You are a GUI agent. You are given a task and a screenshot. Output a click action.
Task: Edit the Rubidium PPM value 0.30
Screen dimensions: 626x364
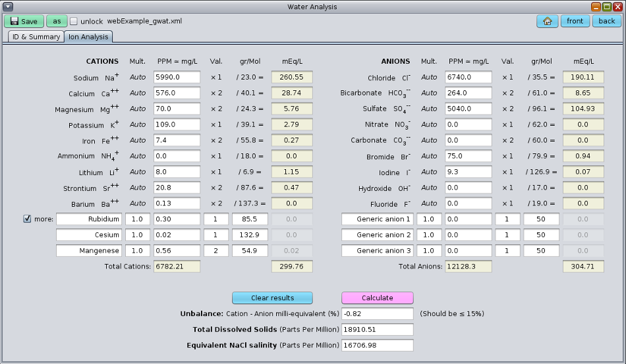point(177,219)
